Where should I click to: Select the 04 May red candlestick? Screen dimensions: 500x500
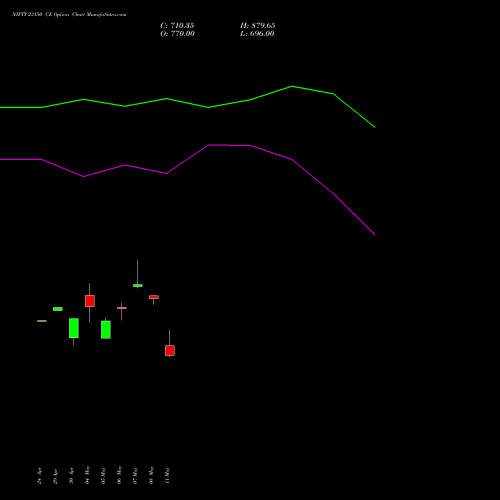click(x=90, y=301)
